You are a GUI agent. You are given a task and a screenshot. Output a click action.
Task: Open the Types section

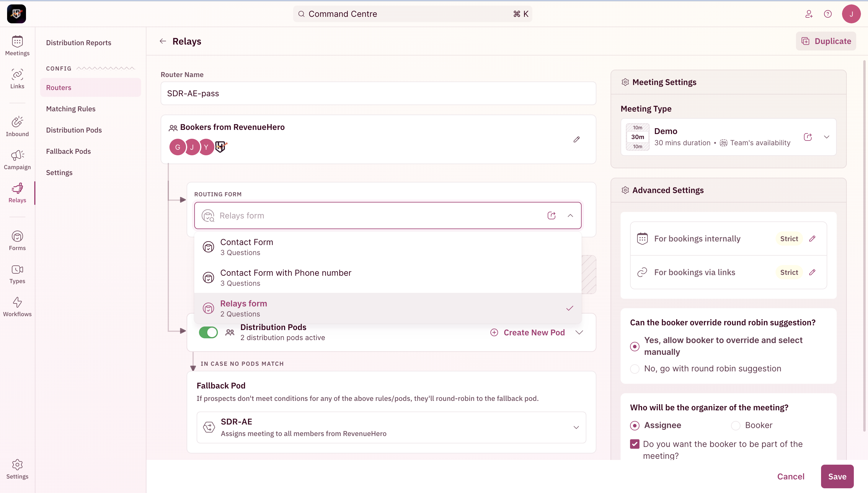pos(17,274)
